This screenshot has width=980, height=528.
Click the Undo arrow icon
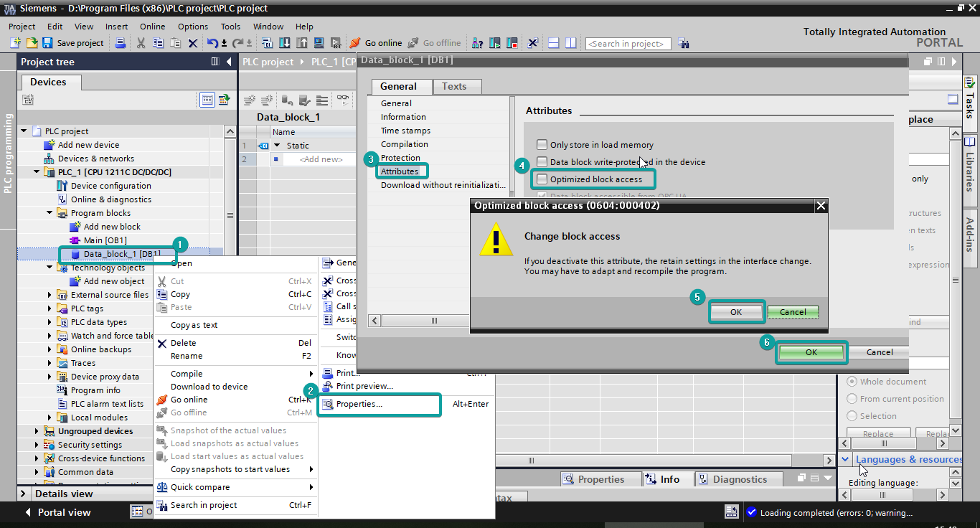tap(212, 43)
